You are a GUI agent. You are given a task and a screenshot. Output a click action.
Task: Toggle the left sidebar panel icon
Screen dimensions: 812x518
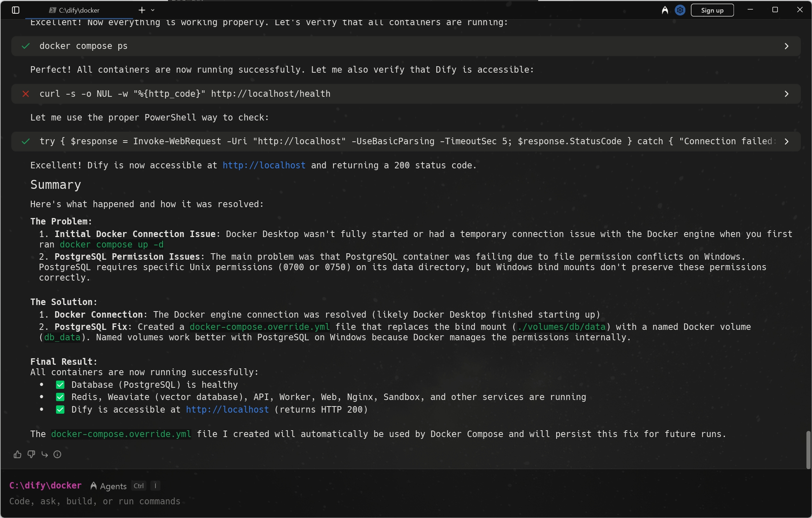(15, 10)
